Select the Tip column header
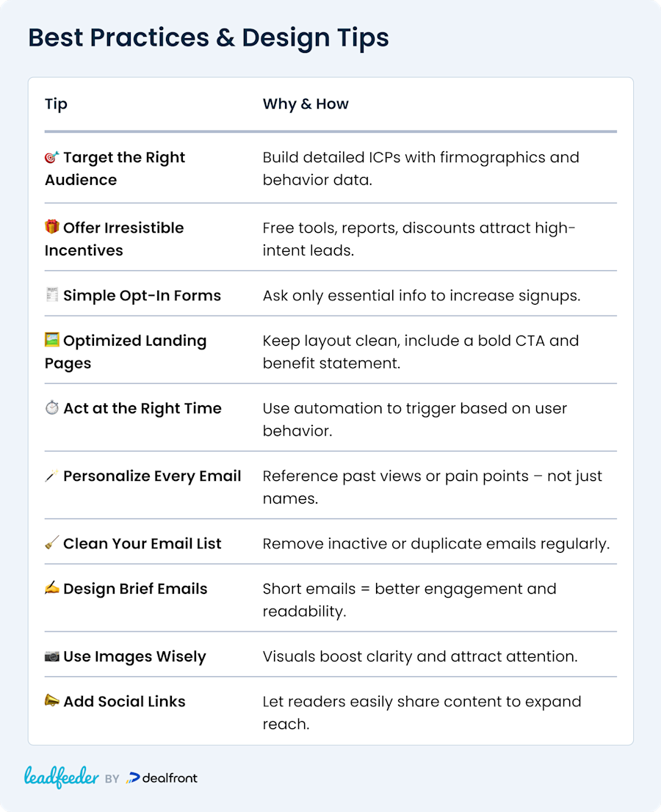The image size is (661, 812). pyautogui.click(x=56, y=104)
